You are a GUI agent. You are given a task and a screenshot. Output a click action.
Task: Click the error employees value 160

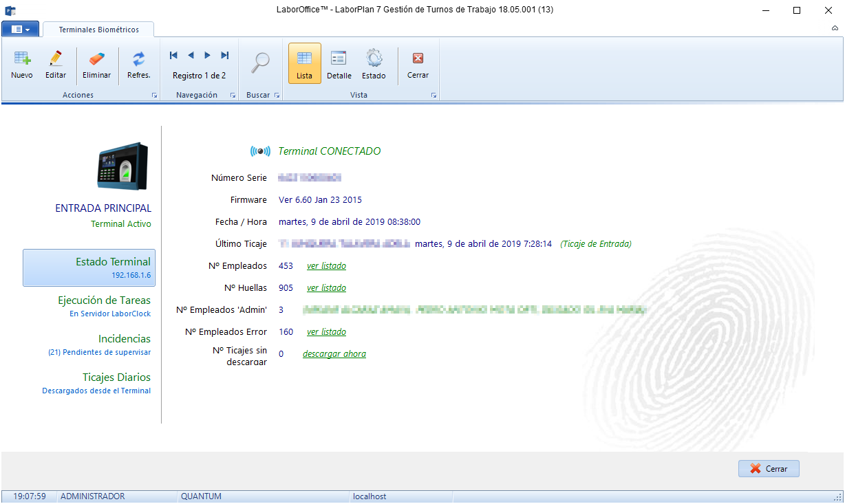286,332
